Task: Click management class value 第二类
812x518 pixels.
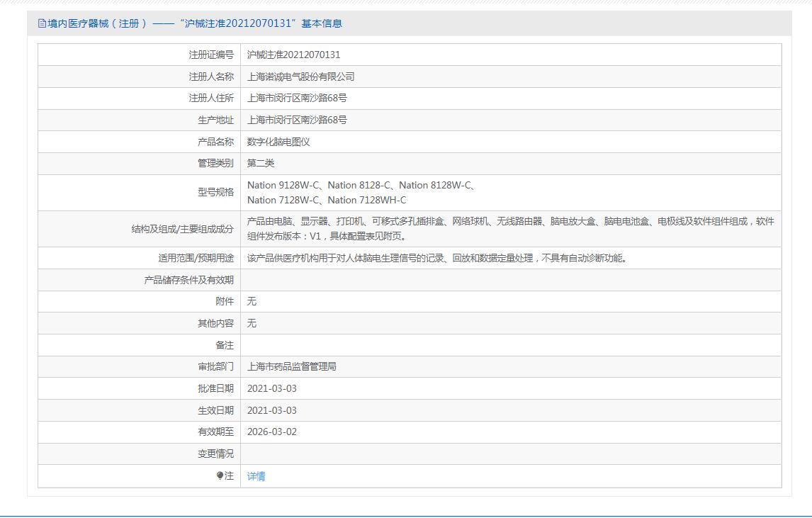Action: pyautogui.click(x=261, y=163)
